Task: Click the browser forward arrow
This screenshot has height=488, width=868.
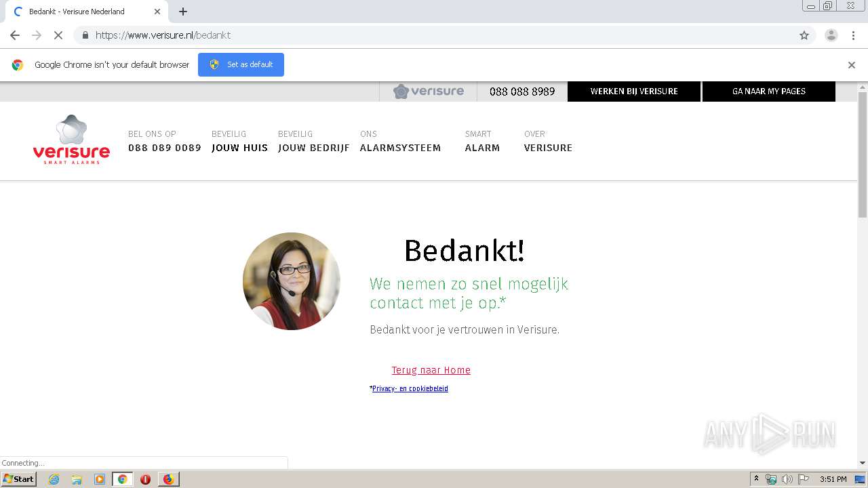Action: (37, 35)
